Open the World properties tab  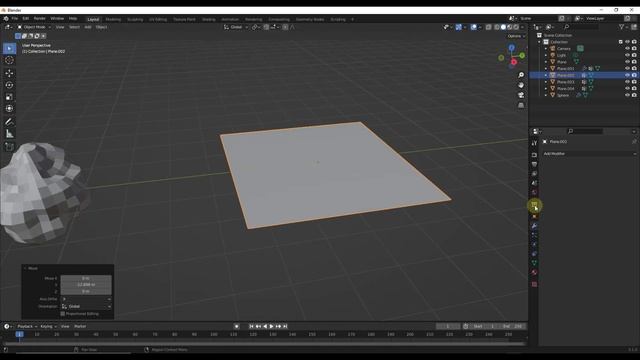[x=534, y=192]
